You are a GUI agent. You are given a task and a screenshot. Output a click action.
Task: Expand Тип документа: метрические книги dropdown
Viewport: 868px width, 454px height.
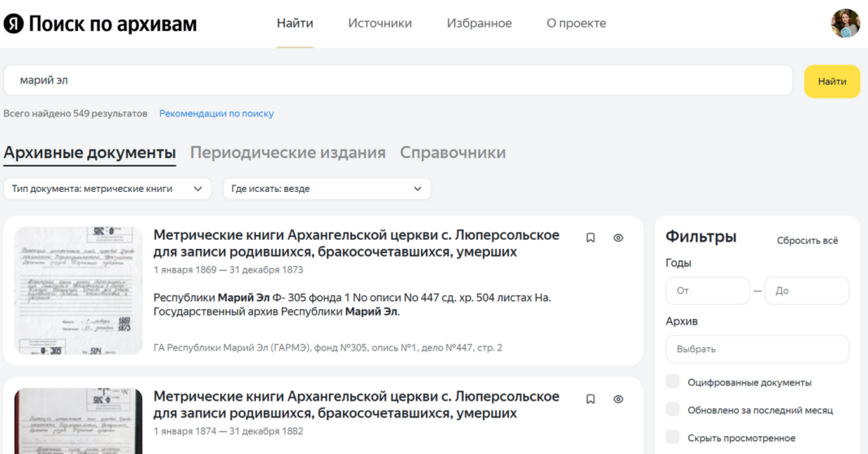pyautogui.click(x=107, y=189)
